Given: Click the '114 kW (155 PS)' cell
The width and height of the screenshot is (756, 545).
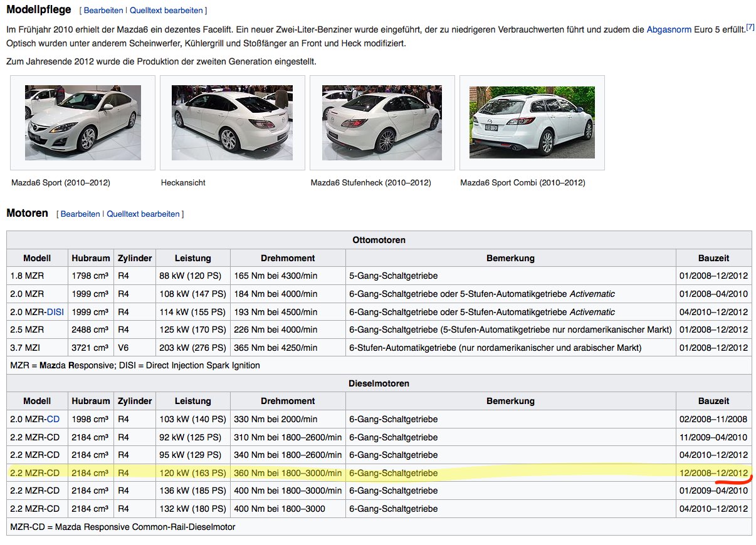Looking at the screenshot, I should [193, 312].
